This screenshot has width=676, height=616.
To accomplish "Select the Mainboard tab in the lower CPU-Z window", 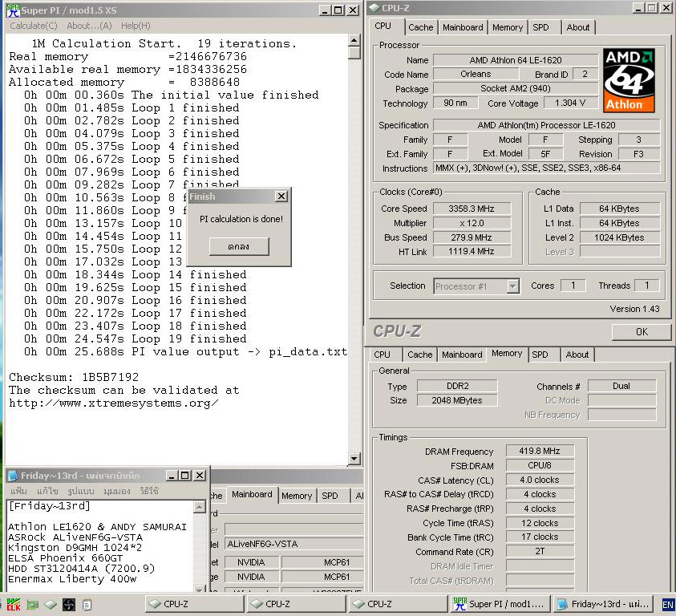I will 462,355.
